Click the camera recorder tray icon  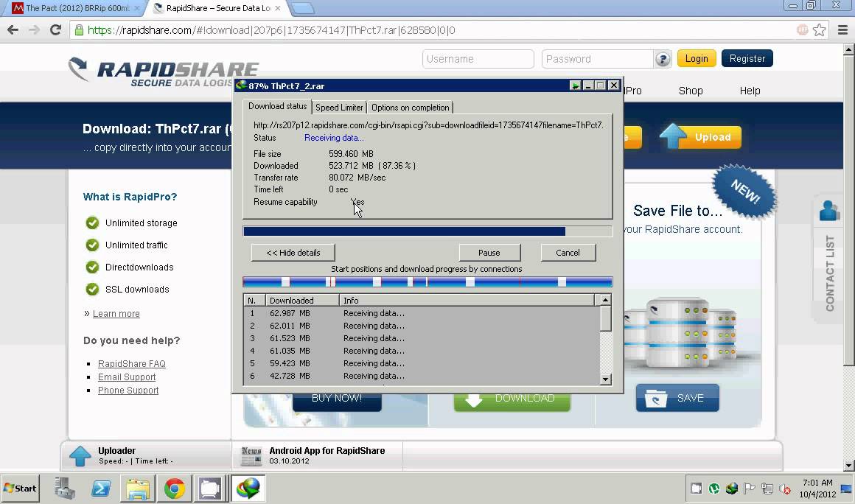[696, 489]
